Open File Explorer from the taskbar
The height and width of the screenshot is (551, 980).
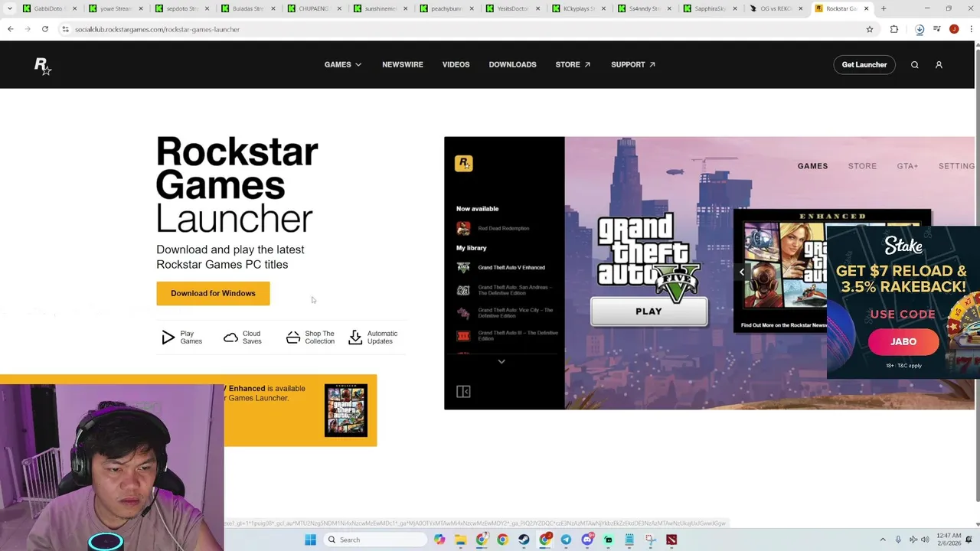tap(460, 540)
